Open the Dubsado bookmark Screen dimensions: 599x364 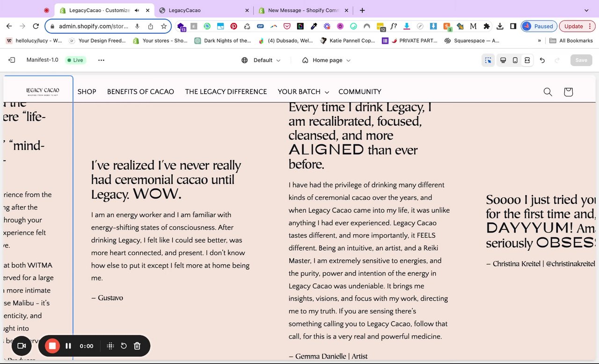pos(285,41)
